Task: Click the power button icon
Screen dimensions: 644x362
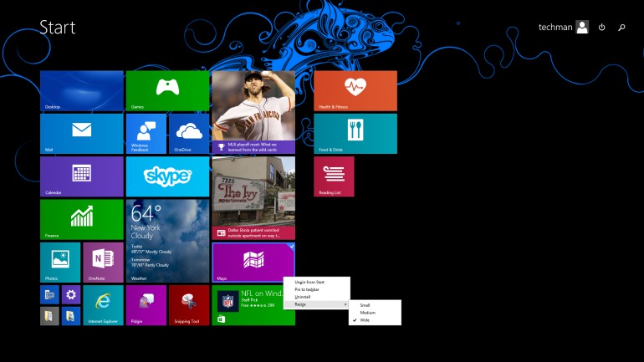Action: pos(601,27)
